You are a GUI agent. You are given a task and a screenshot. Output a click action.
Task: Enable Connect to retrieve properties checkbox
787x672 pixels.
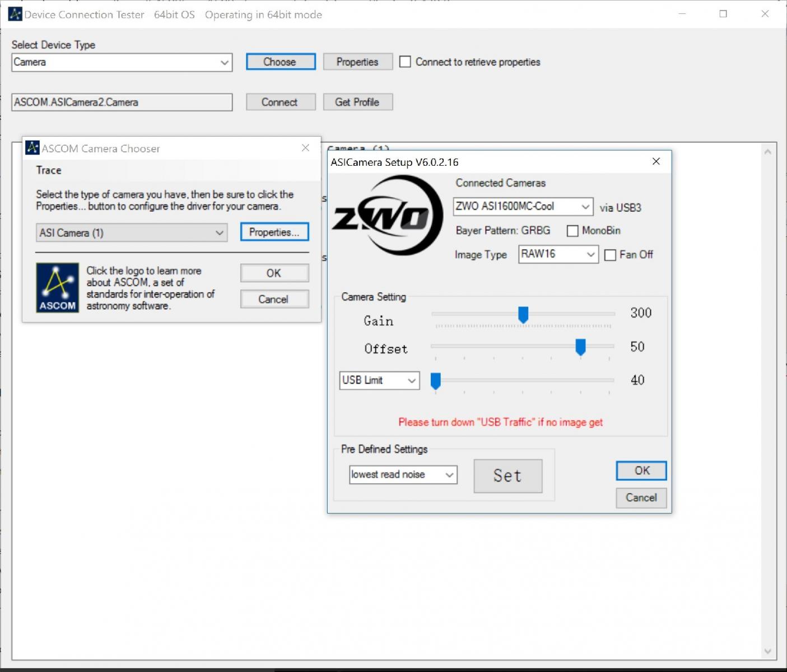[405, 62]
